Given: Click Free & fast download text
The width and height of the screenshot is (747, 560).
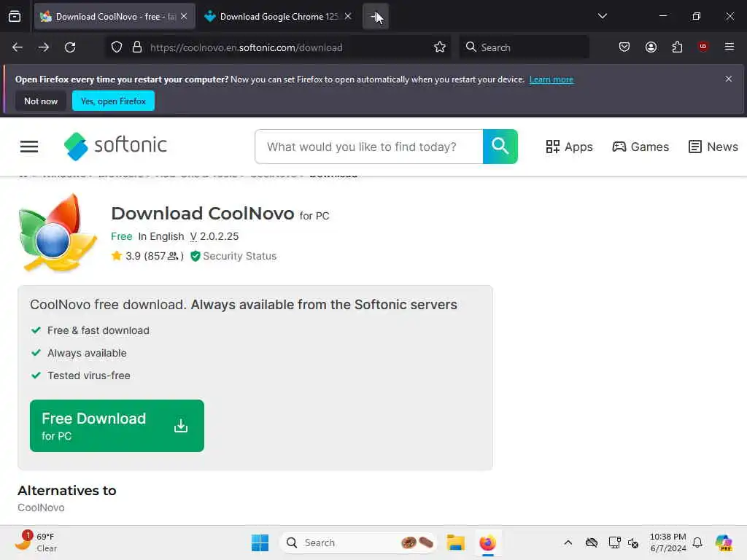Looking at the screenshot, I should [x=98, y=330].
